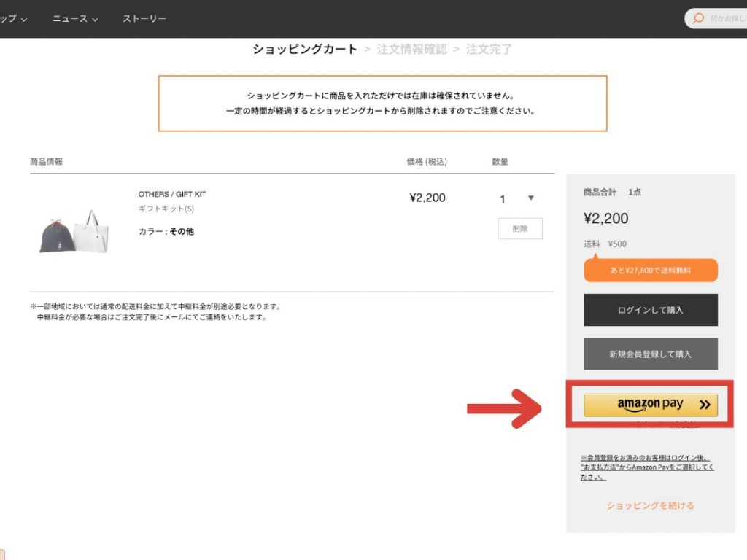Click the orange あと¥27,800で送料無料 badge
The image size is (747, 560).
pyautogui.click(x=650, y=271)
